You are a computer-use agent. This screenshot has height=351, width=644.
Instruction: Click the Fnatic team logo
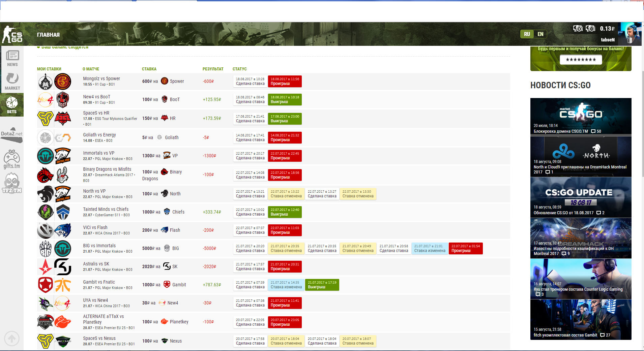(x=63, y=285)
